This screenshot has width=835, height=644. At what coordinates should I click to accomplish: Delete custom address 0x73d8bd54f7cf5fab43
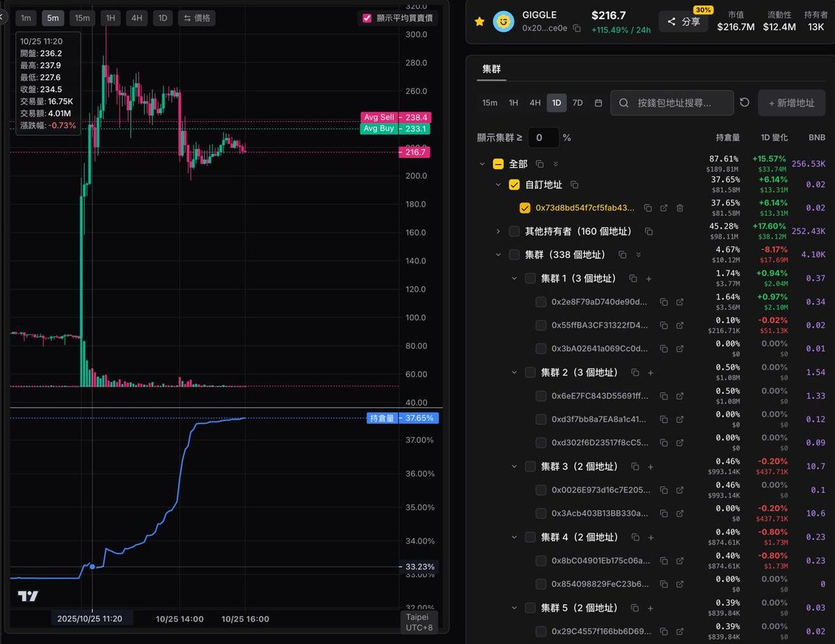(x=680, y=208)
